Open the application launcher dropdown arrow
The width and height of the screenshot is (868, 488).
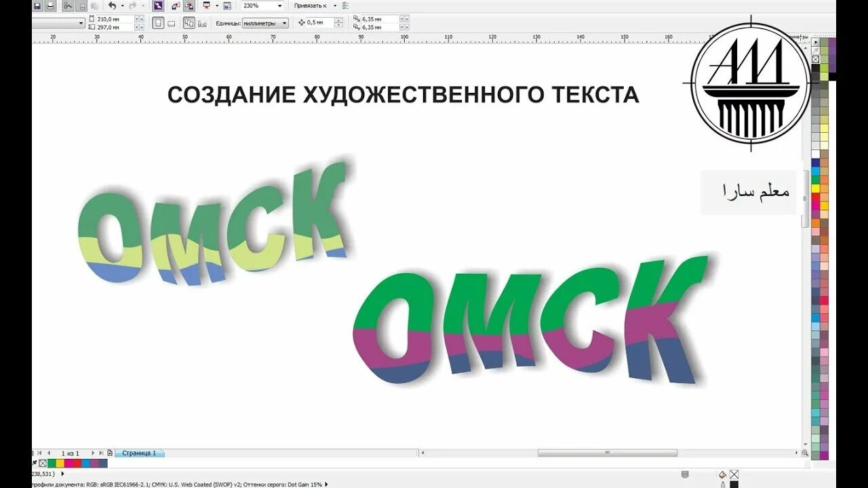pos(216,6)
